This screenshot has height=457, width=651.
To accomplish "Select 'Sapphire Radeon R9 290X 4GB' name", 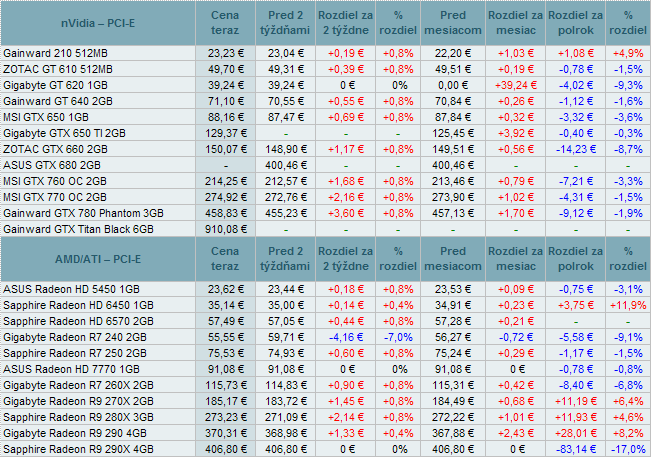I will coord(78,449).
